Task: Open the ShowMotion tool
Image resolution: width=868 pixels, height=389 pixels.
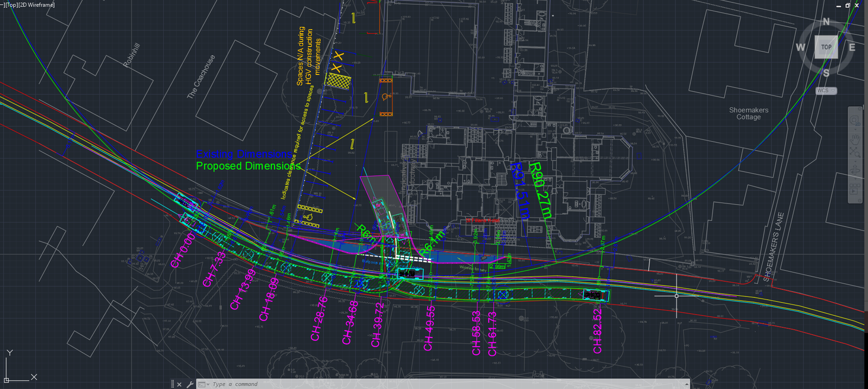Action: [x=855, y=189]
